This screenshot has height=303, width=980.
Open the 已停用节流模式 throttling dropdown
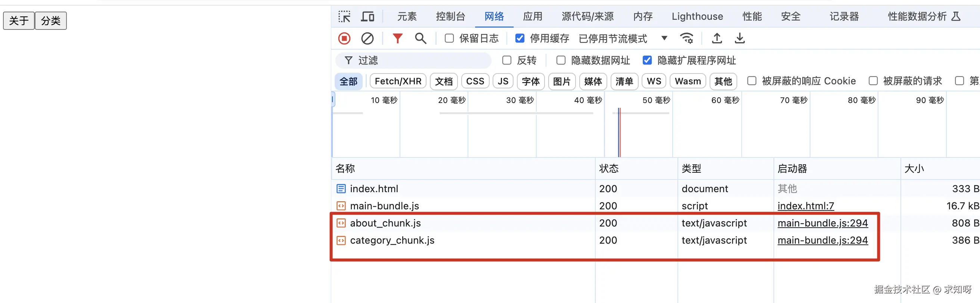pos(623,38)
